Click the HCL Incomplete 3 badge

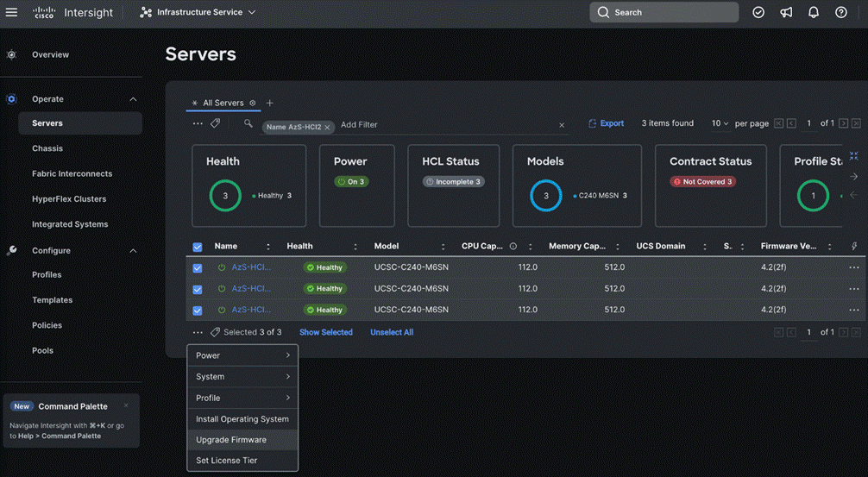point(453,181)
